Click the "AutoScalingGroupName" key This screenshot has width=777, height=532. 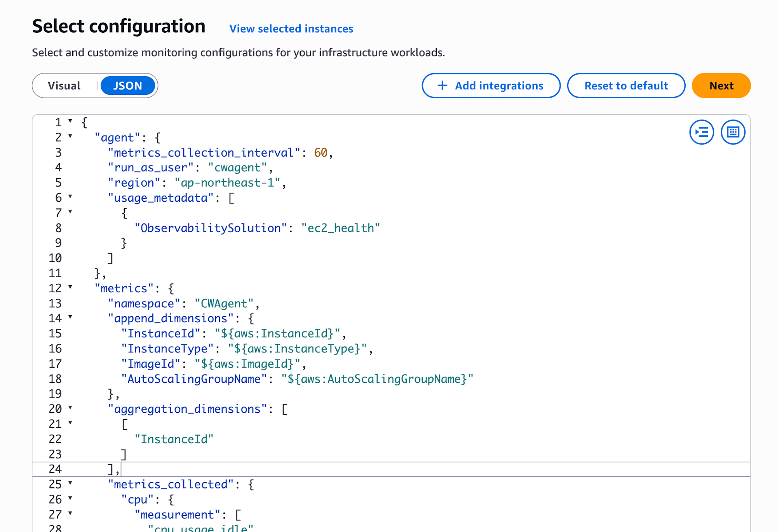click(194, 379)
